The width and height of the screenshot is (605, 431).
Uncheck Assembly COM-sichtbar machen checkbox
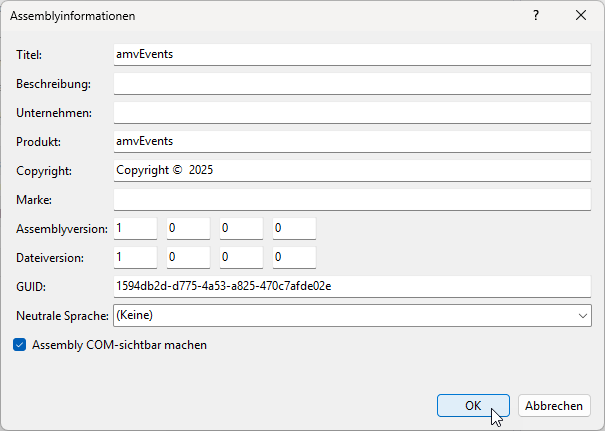pos(20,345)
